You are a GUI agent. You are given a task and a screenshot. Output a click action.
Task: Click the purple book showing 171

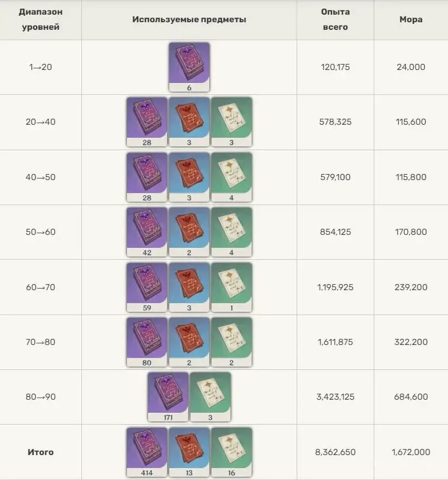tap(168, 396)
